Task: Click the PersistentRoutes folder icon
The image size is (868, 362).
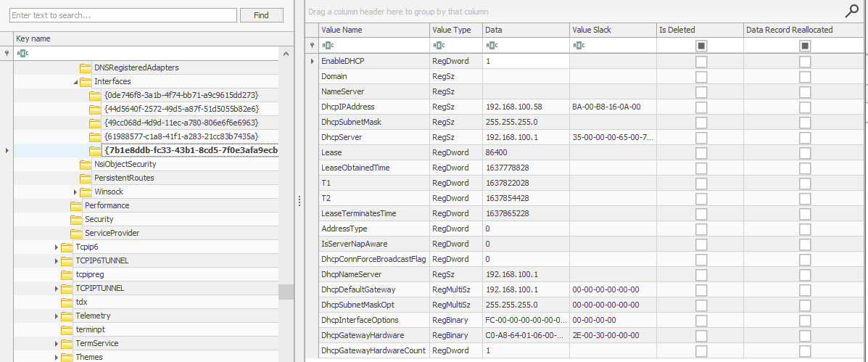Action: [86, 178]
